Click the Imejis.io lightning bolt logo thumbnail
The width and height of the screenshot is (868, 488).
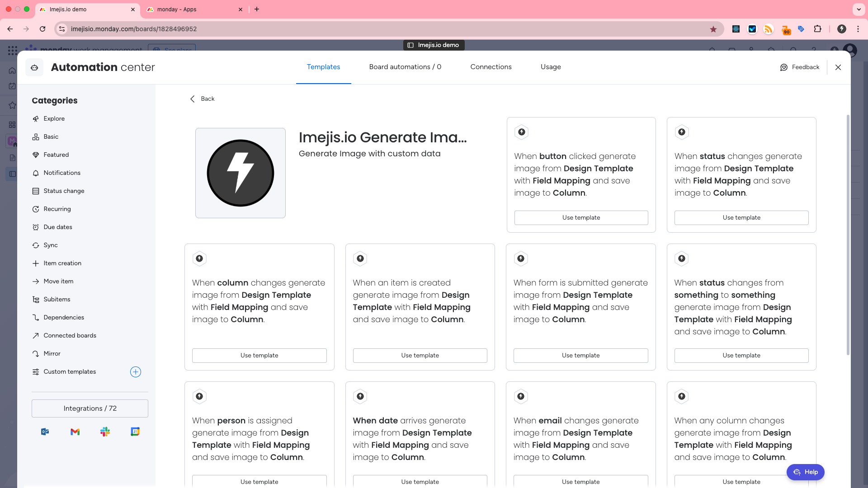click(x=241, y=173)
